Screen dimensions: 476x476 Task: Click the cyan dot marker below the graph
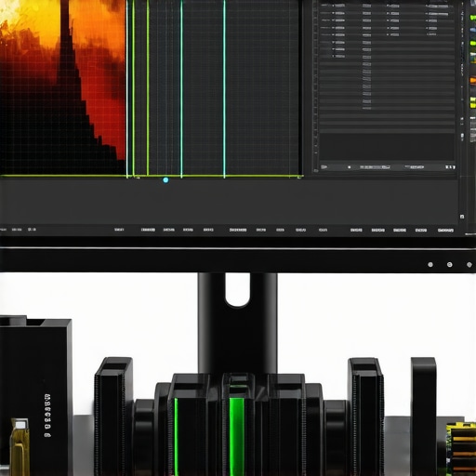coord(165,180)
